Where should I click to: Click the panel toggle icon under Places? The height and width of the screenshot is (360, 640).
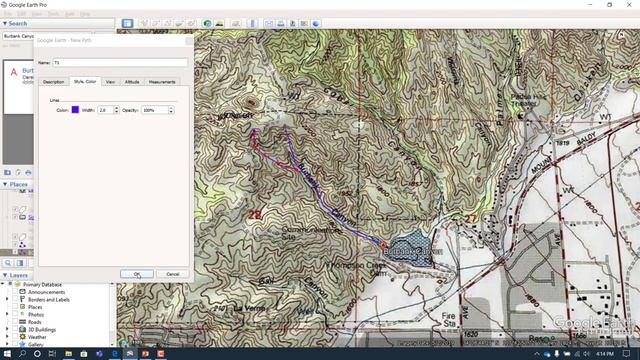(20, 263)
